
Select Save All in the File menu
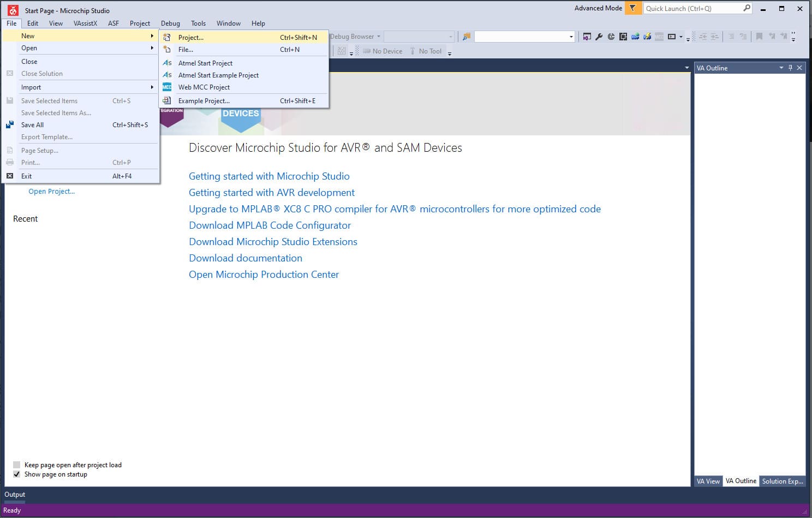pos(81,124)
